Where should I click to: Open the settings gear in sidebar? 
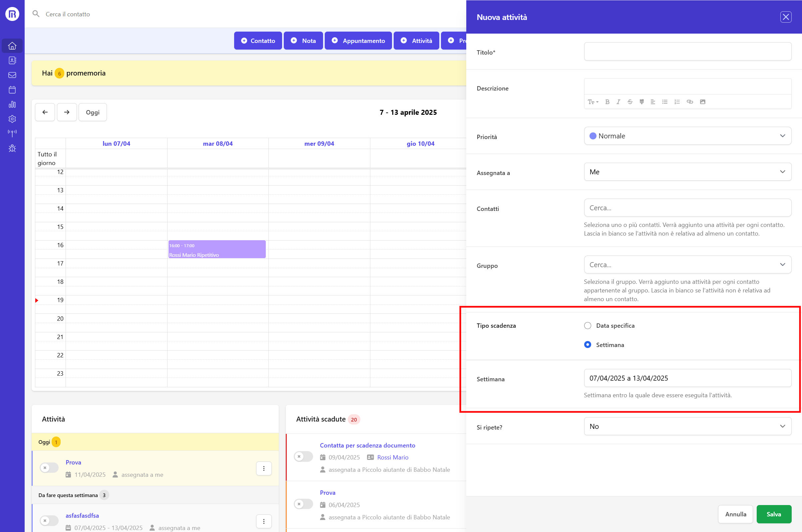[x=12, y=119]
